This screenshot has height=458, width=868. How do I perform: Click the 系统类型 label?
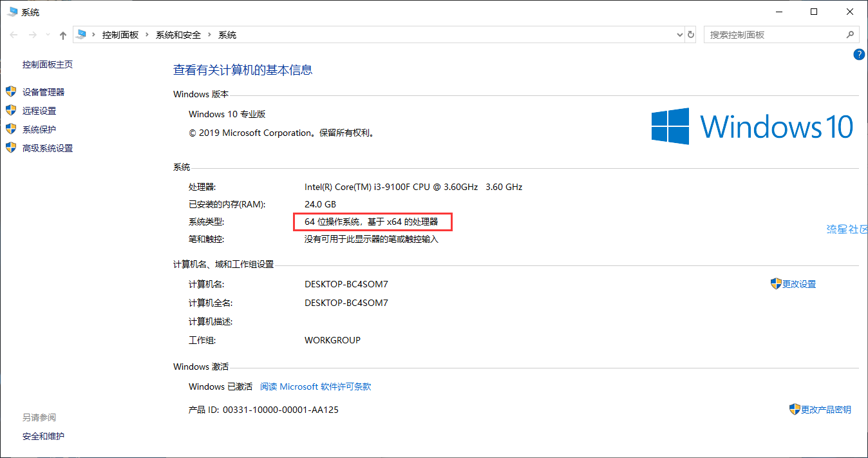point(206,222)
